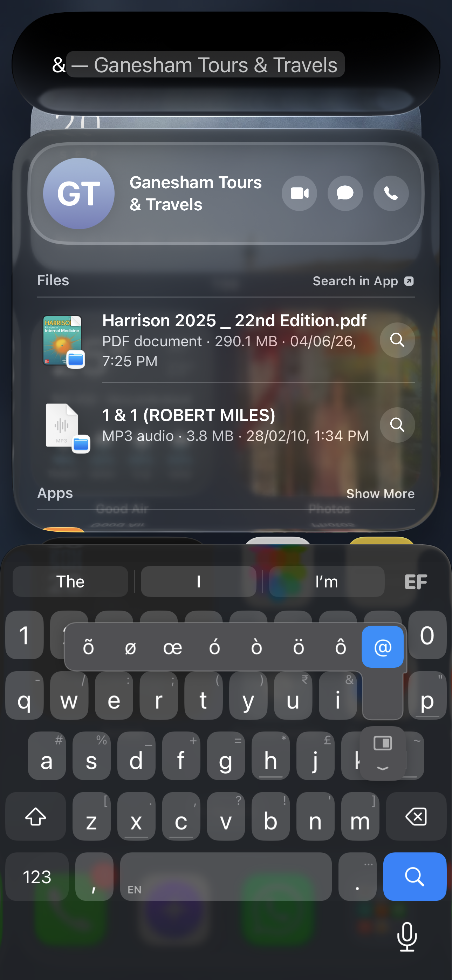This screenshot has height=980, width=452.
Task: Pick the ö umlaut character
Action: [x=299, y=647]
